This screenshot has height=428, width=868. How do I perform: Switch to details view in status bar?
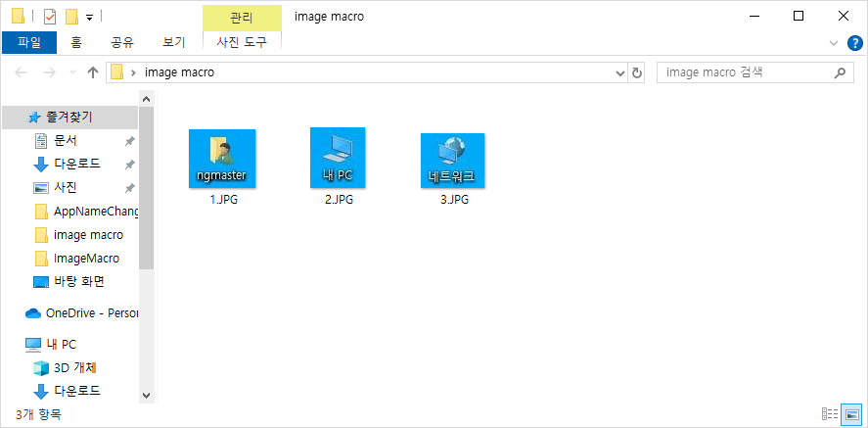point(829,413)
